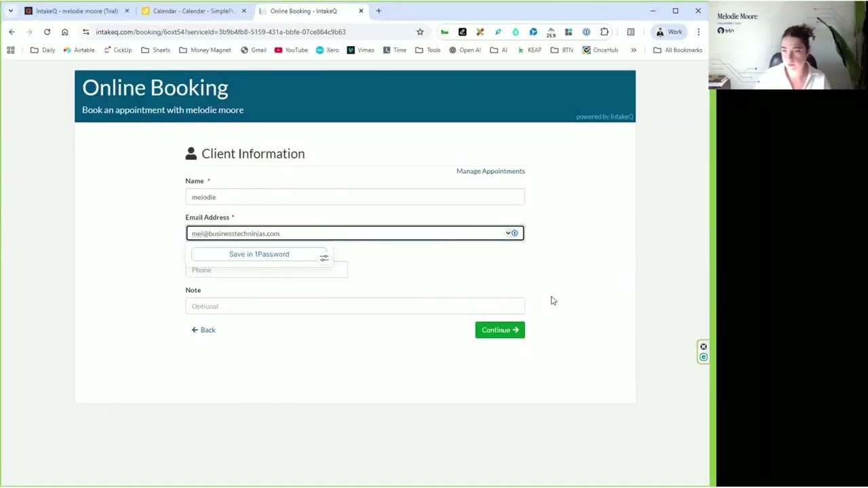This screenshot has height=488, width=868.
Task: Click the powered by IntakeQ link
Action: 605,117
